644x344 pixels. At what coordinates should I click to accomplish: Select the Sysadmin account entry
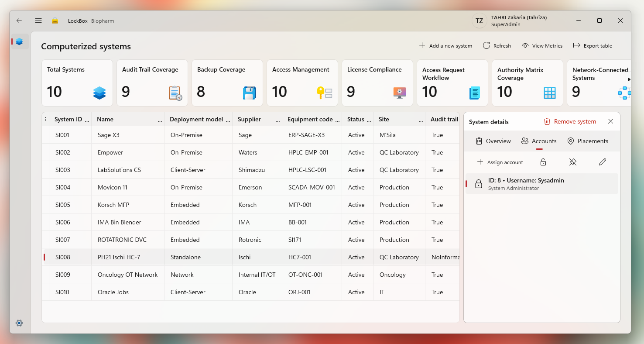click(x=542, y=184)
